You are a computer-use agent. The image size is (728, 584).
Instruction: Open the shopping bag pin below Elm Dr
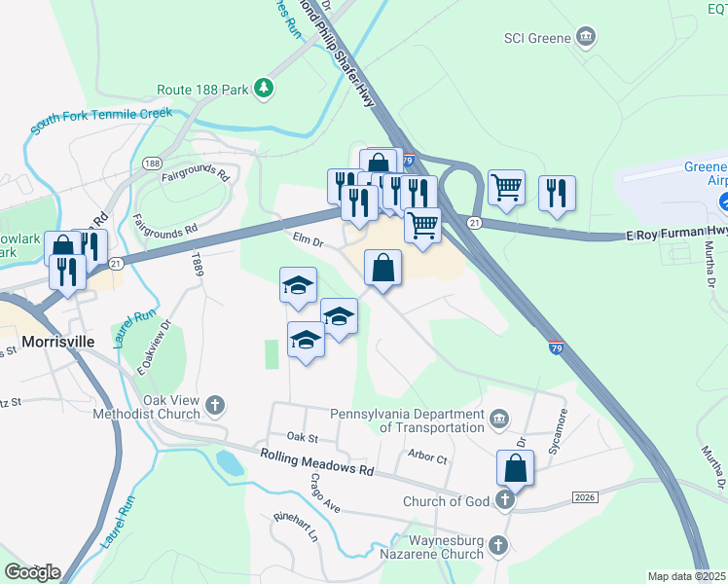[x=383, y=269]
